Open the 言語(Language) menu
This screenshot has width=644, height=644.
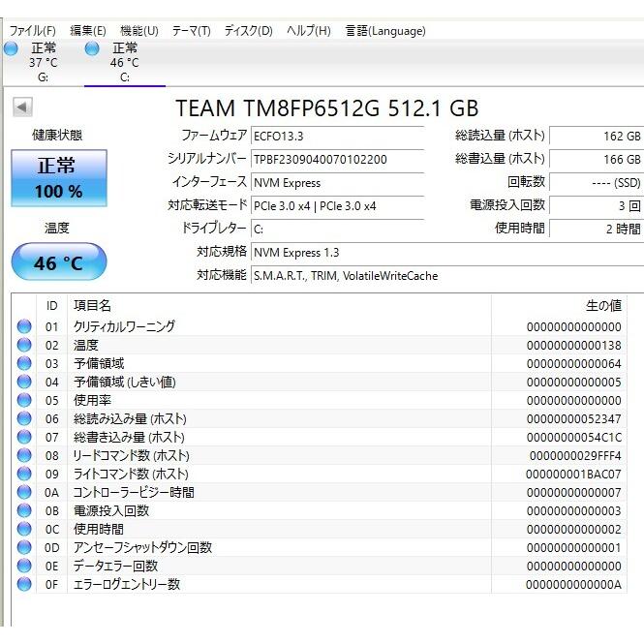385,31
